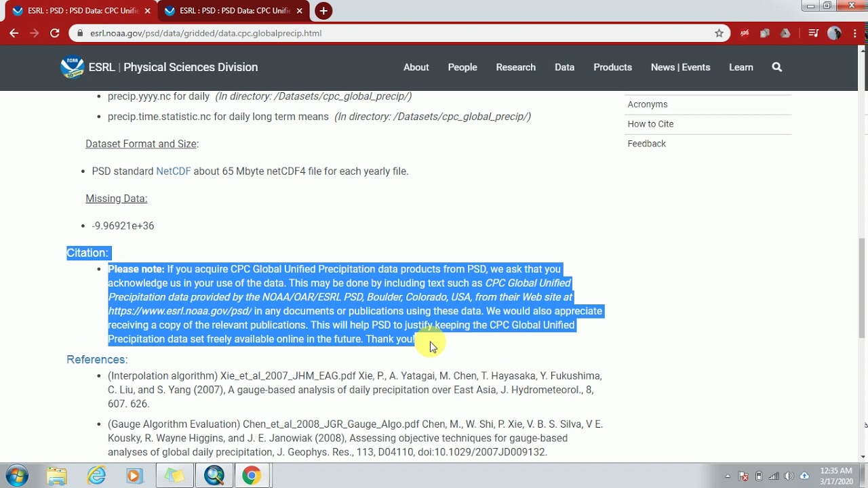Open the Data menu
The height and width of the screenshot is (488, 868).
tap(564, 67)
